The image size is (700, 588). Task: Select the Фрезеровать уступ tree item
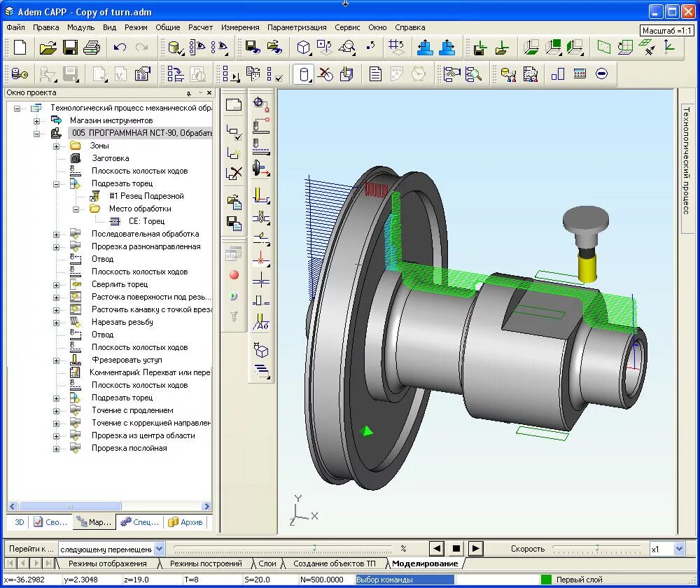127,360
